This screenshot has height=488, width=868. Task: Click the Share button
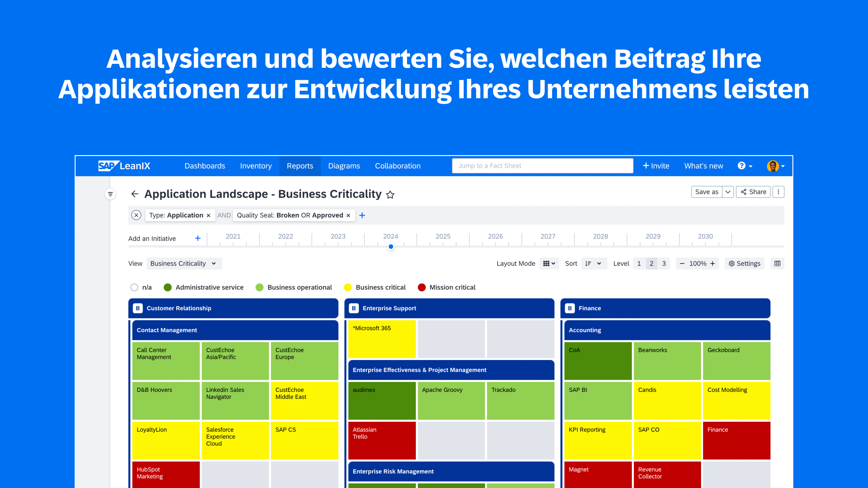point(753,192)
